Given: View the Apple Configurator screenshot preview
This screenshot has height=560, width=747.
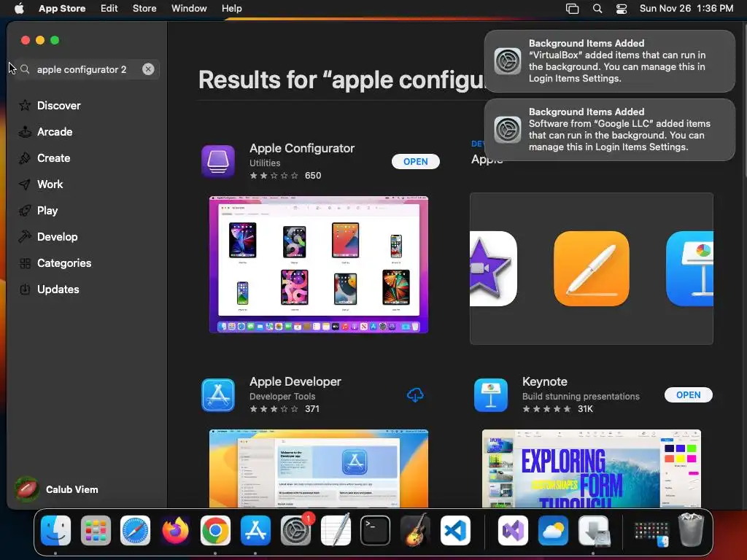Looking at the screenshot, I should click(x=319, y=265).
